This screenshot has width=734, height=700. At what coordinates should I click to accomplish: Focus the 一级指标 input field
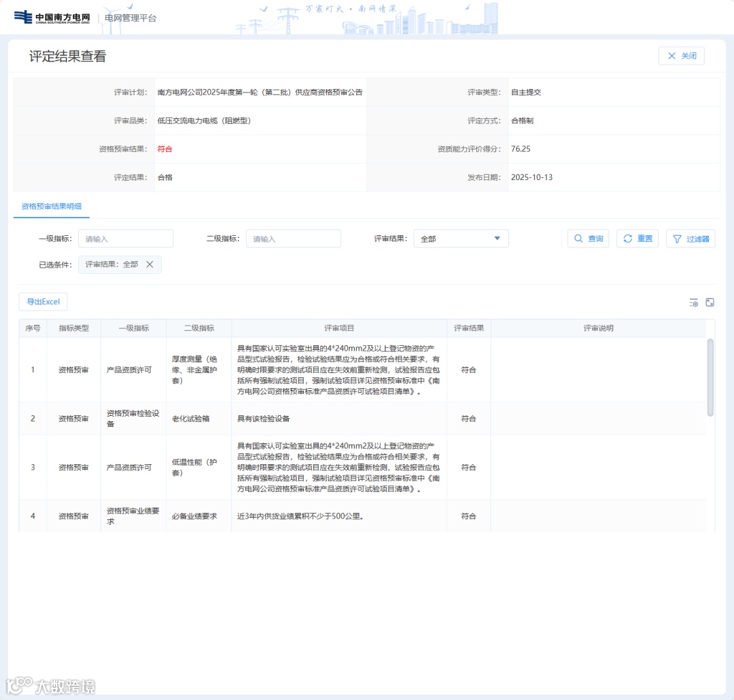[x=126, y=239]
